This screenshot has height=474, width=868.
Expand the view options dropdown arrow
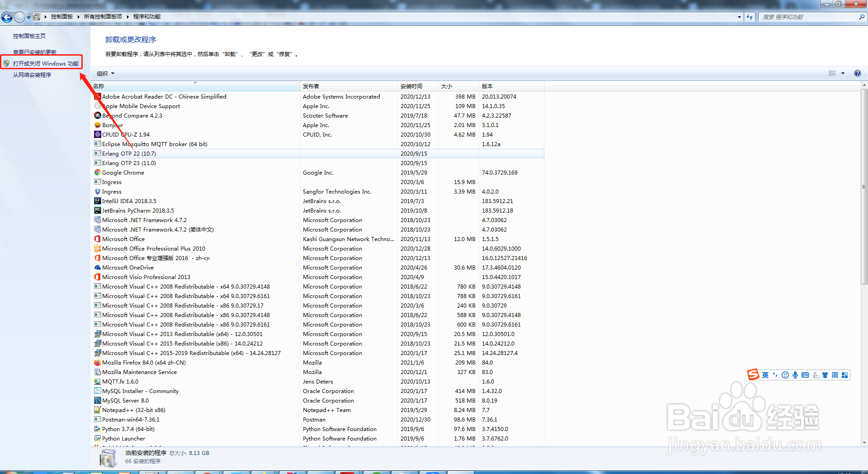click(843, 73)
